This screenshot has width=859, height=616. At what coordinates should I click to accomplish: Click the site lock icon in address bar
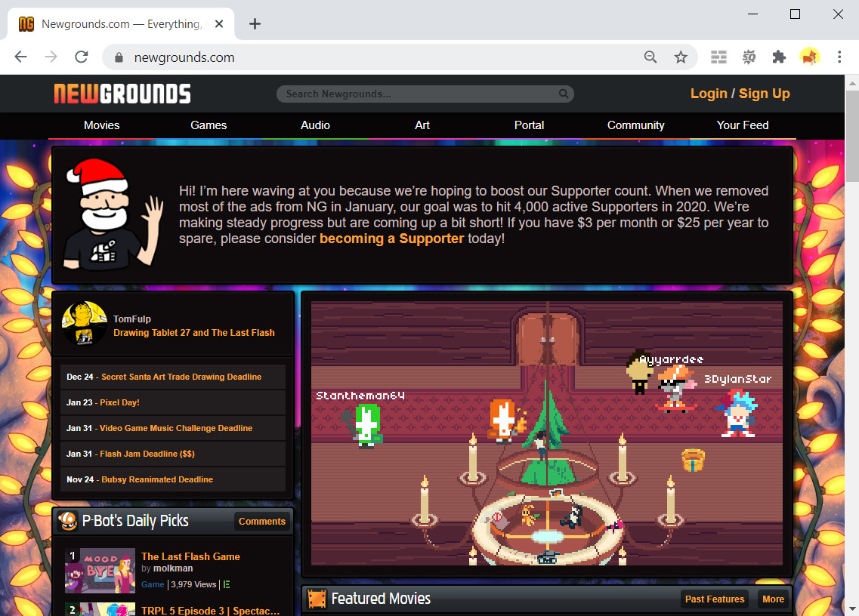119,57
